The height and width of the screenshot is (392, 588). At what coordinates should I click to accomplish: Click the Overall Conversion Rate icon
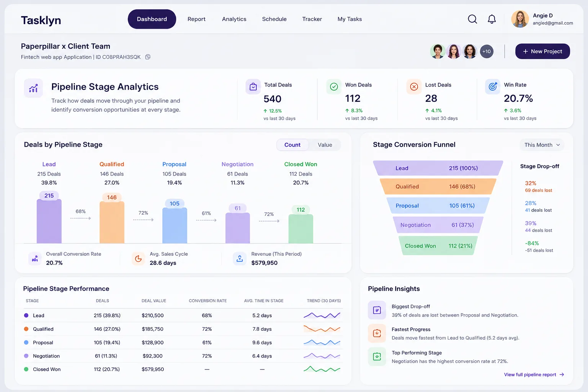coord(35,259)
